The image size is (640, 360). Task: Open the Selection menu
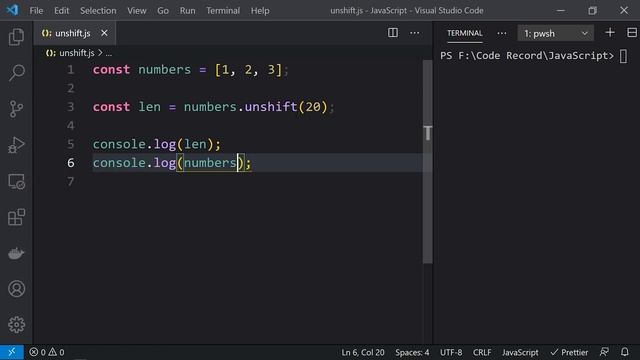pos(98,10)
